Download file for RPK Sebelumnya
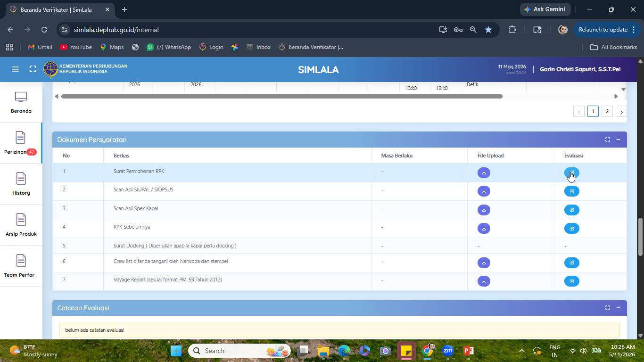 pyautogui.click(x=484, y=228)
